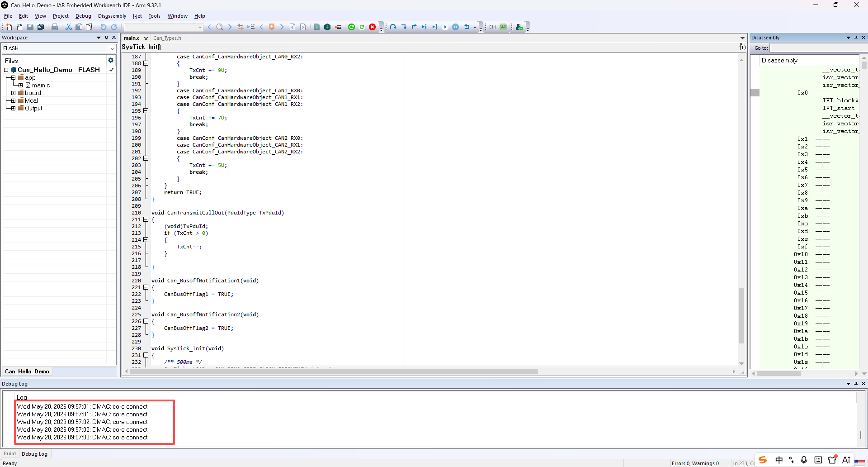Open the I-jet menu
This screenshot has height=467, width=868.
pyautogui.click(x=137, y=16)
